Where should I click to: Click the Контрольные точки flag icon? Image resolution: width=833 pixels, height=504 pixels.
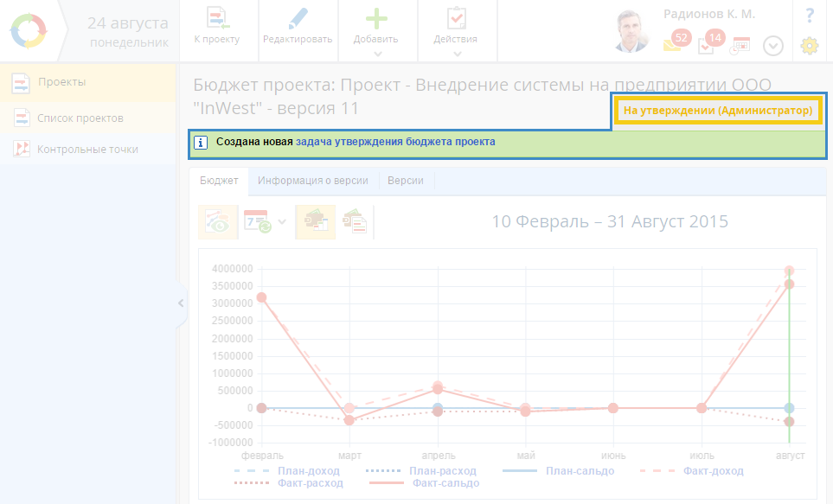(x=22, y=150)
